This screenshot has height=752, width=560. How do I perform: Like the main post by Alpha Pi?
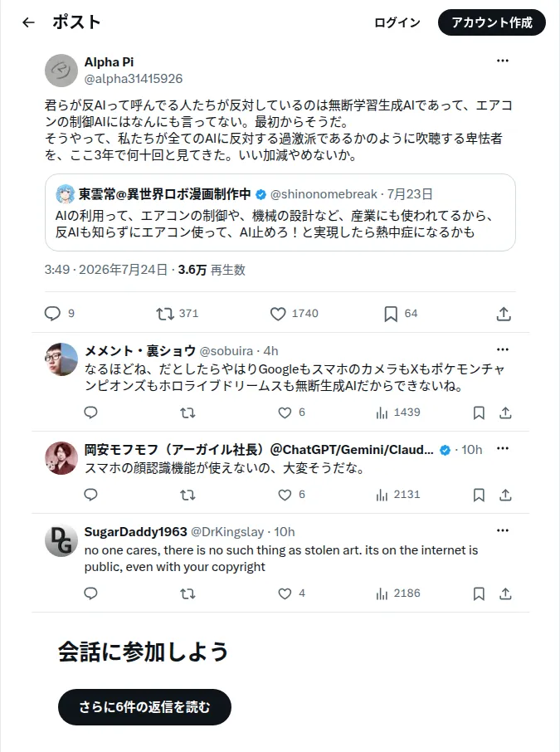click(278, 314)
